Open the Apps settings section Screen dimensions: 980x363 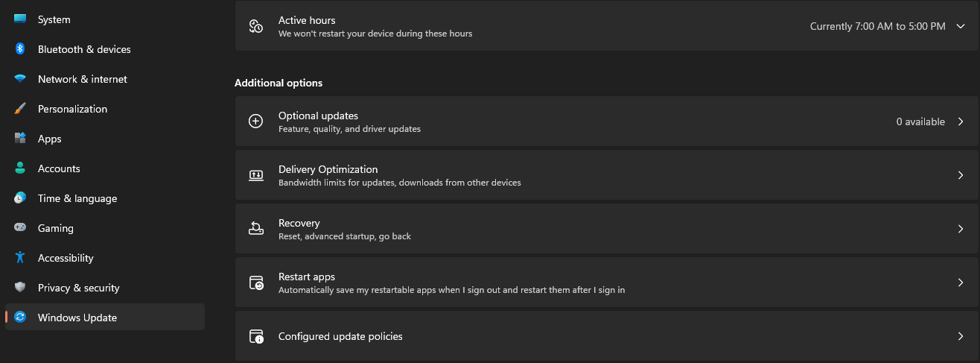(x=50, y=139)
